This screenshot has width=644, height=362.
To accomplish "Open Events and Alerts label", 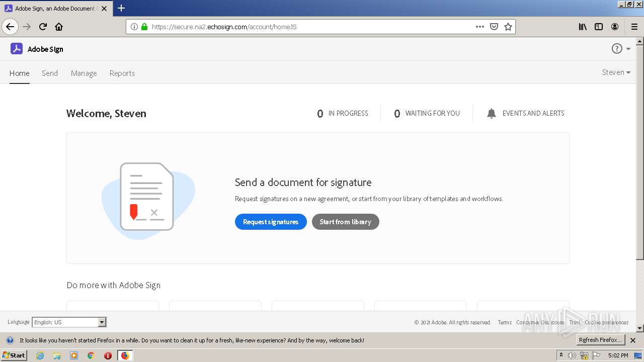I will [x=533, y=114].
